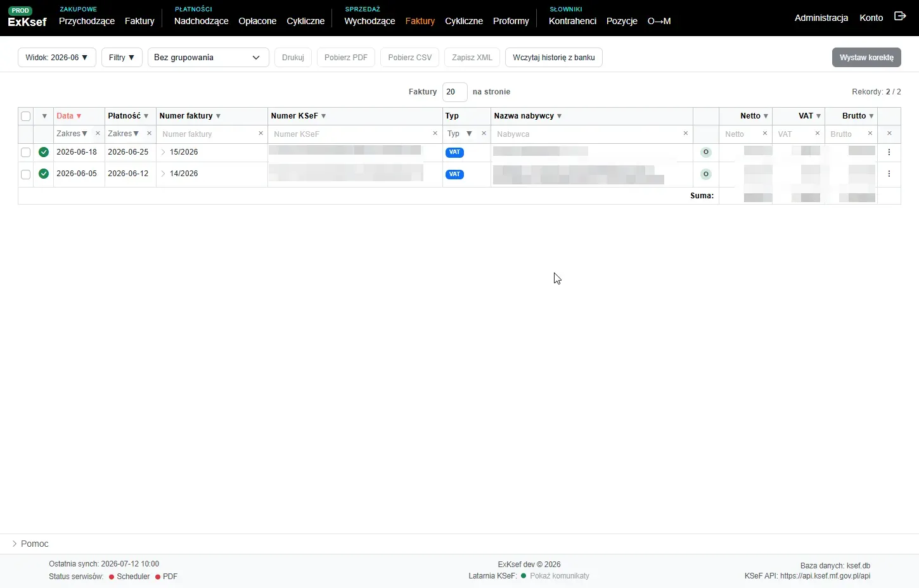The image size is (919, 588).
Task: Clear the Numer faktury filter
Action: (x=260, y=134)
